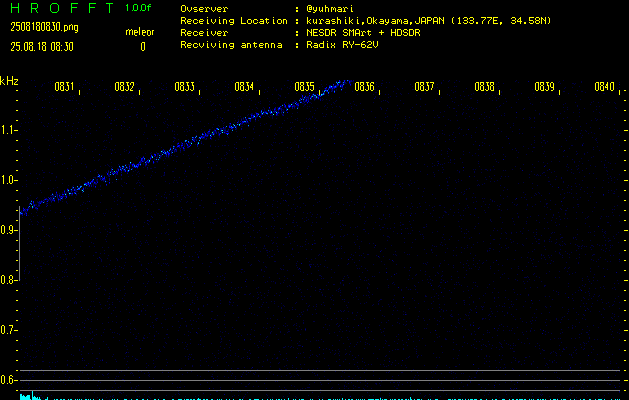Viewport: 629px width, 400px height.
Task: Click the Radix RY-62V antenna value
Action: (342, 45)
